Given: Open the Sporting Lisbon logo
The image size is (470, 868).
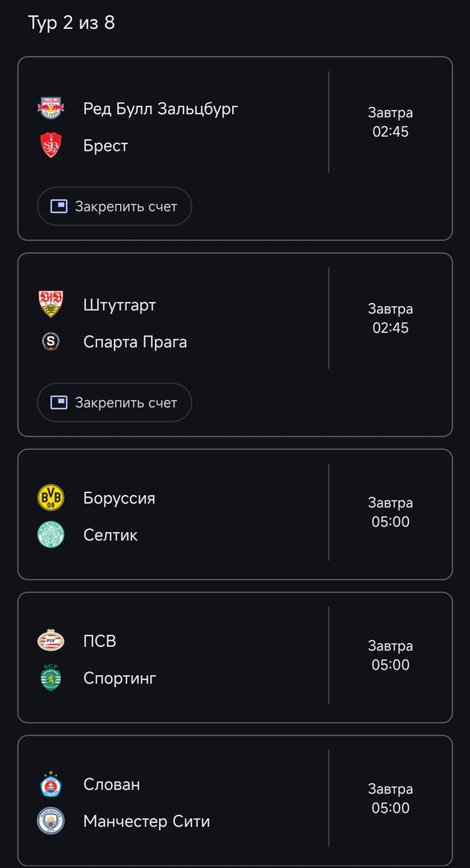Looking at the screenshot, I should pos(51,678).
